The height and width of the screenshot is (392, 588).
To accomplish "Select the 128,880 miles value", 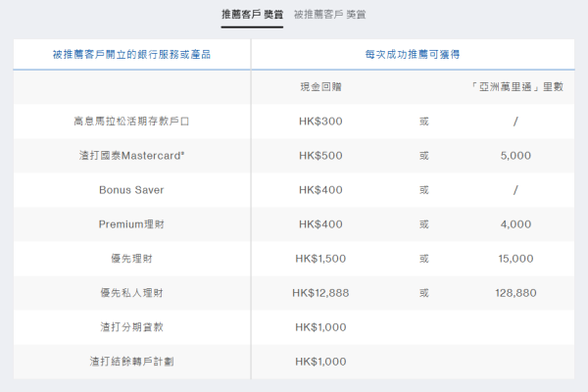I will coord(515,293).
